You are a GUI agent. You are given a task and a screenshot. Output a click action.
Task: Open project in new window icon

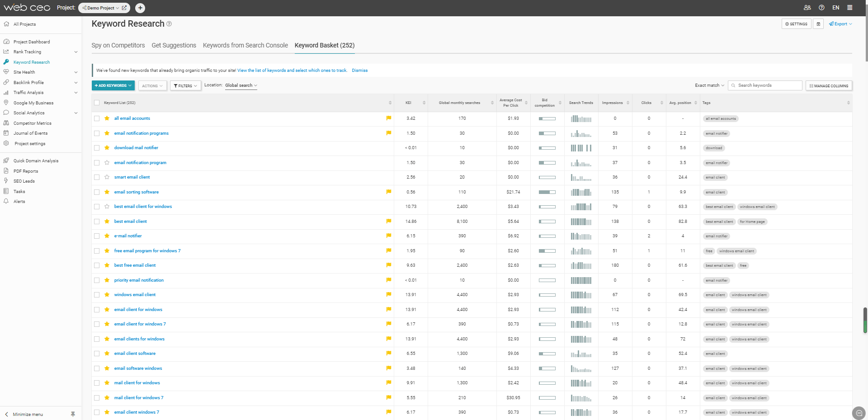pyautogui.click(x=124, y=8)
